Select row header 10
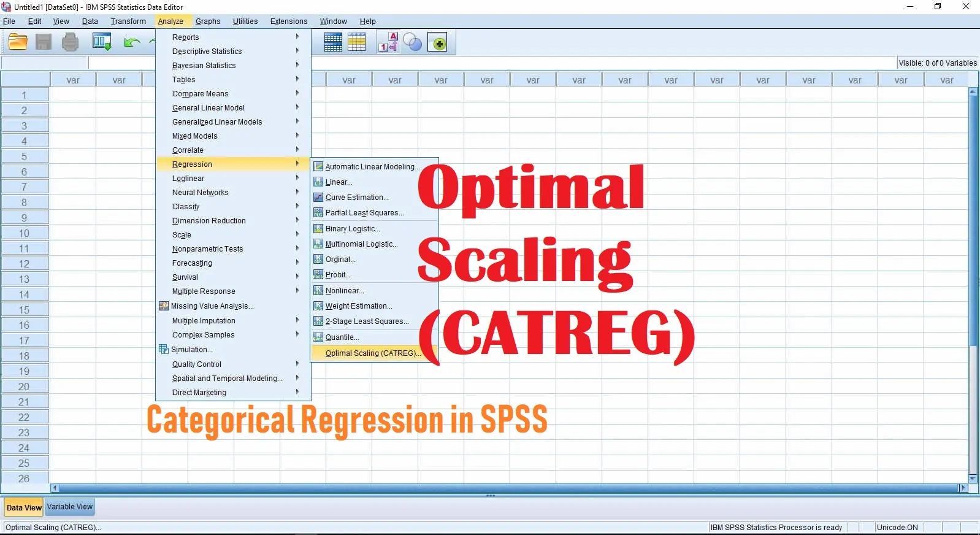Image resolution: width=980 pixels, height=535 pixels. [25, 233]
